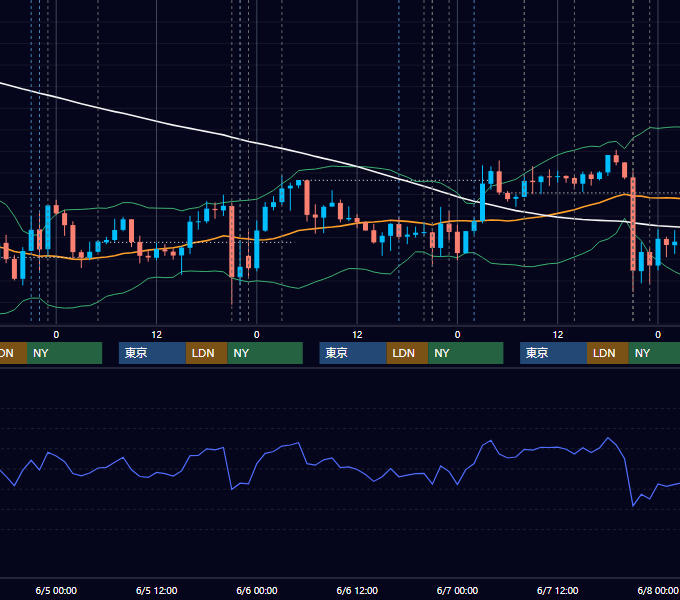The image size is (680, 600).
Task: Select the LDN block after the 6/5 東京 session
Action: tap(206, 353)
